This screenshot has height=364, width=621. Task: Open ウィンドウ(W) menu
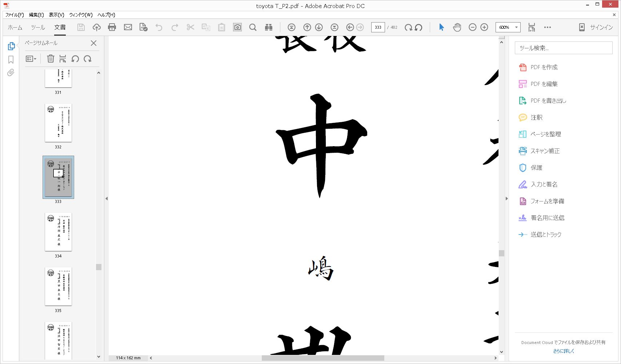pos(81,15)
